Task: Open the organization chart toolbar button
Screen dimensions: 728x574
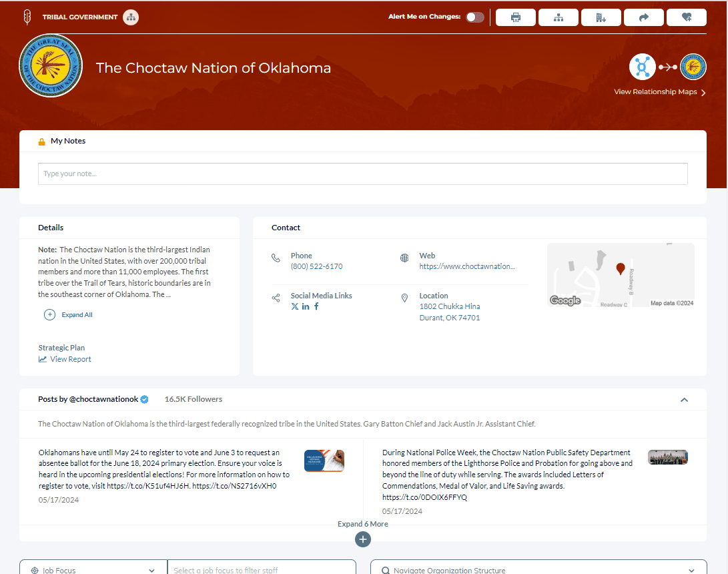Action: point(559,17)
